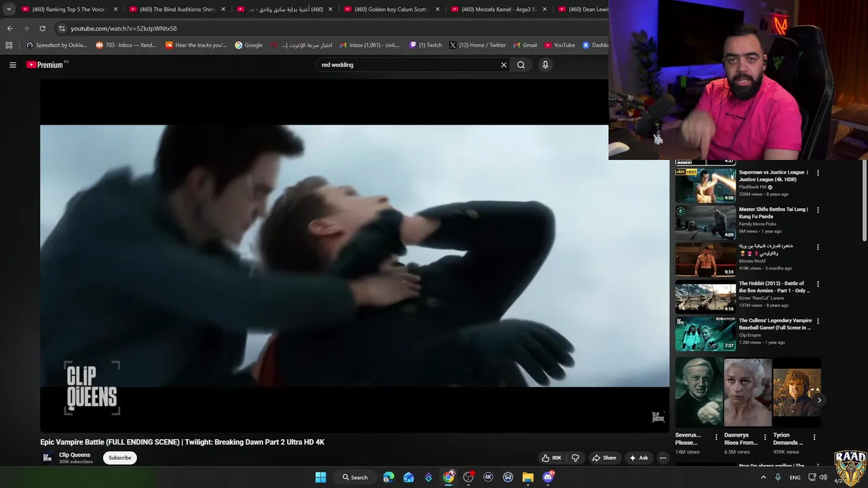
Task: Like the video (80K thumbs up)
Action: coord(551,458)
